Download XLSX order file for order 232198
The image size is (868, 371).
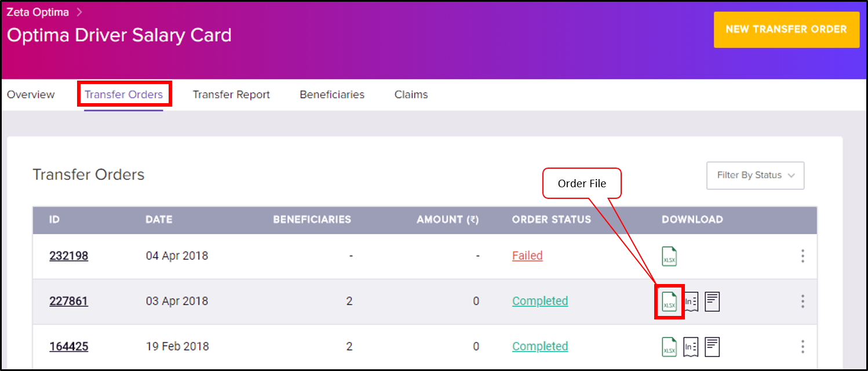pyautogui.click(x=669, y=256)
